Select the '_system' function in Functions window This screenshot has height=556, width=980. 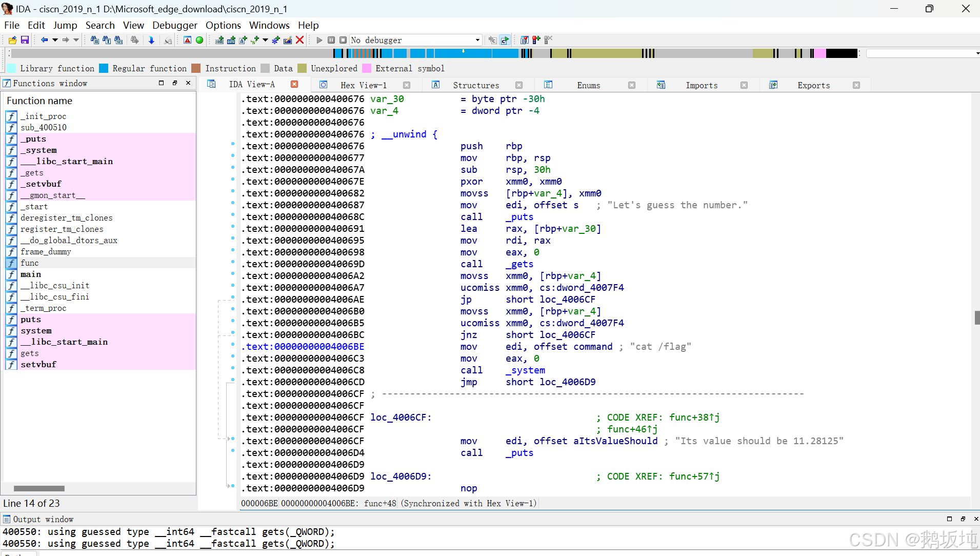coord(39,150)
